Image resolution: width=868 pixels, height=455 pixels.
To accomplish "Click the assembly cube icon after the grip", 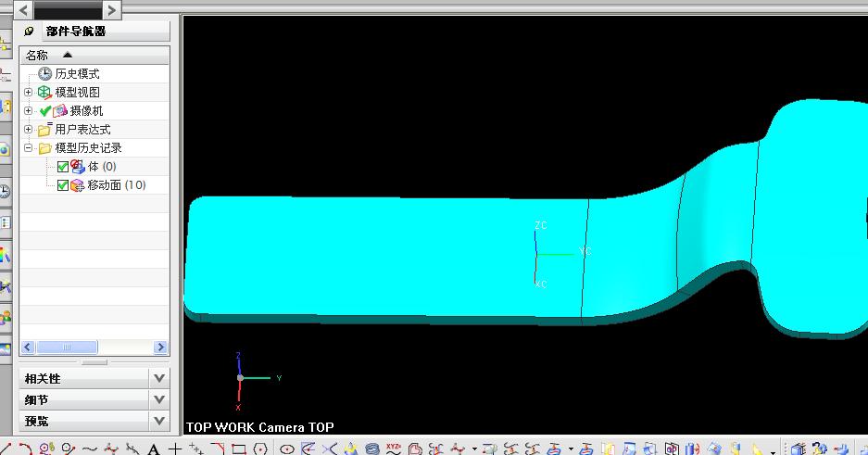I will (x=797, y=449).
